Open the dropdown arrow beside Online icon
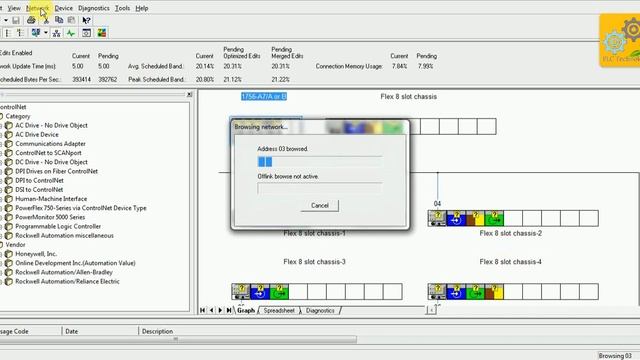 coord(46,33)
